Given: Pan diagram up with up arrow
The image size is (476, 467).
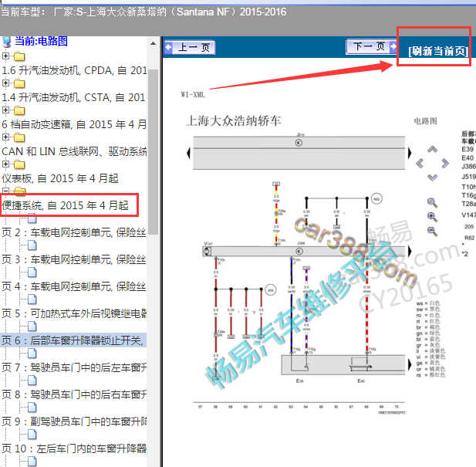Looking at the screenshot, I should click(x=432, y=149).
